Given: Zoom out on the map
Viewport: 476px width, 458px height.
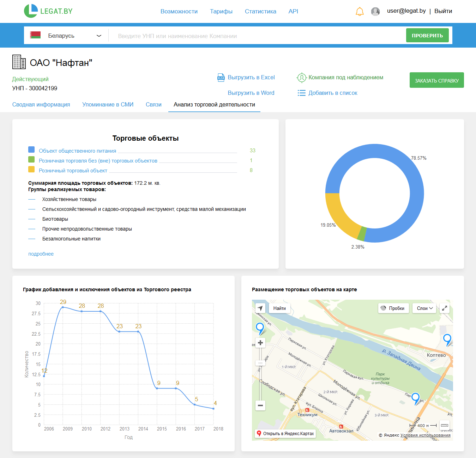Looking at the screenshot, I should (260, 405).
